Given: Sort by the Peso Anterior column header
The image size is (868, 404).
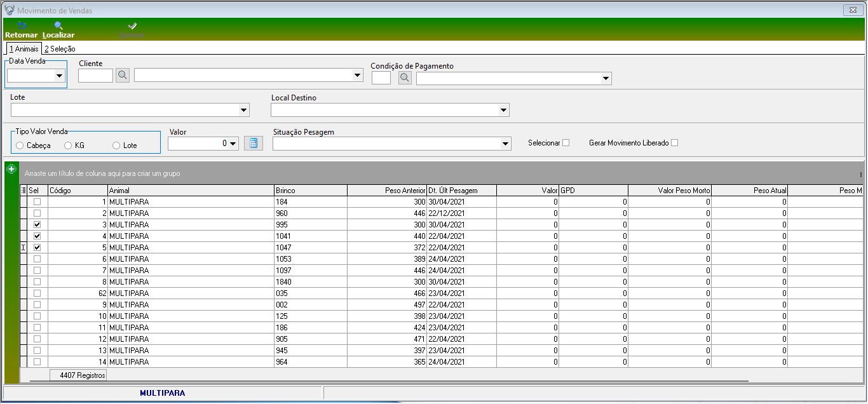Looking at the screenshot, I should 386,191.
